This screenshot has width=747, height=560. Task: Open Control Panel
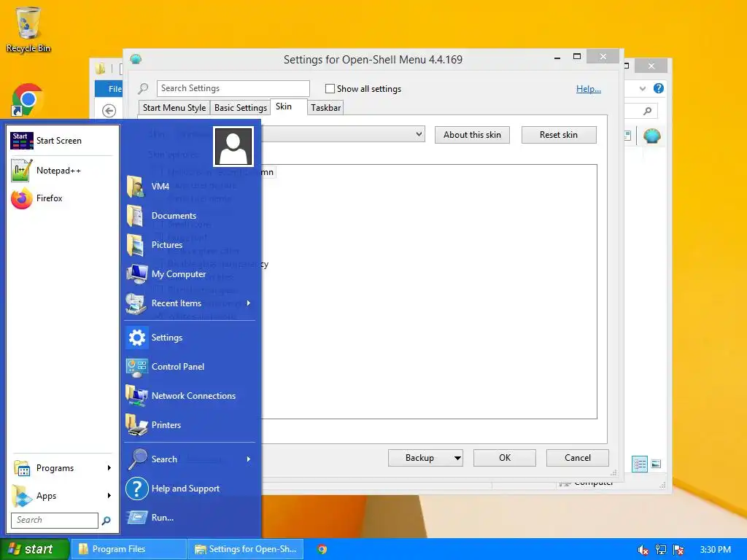[190, 367]
